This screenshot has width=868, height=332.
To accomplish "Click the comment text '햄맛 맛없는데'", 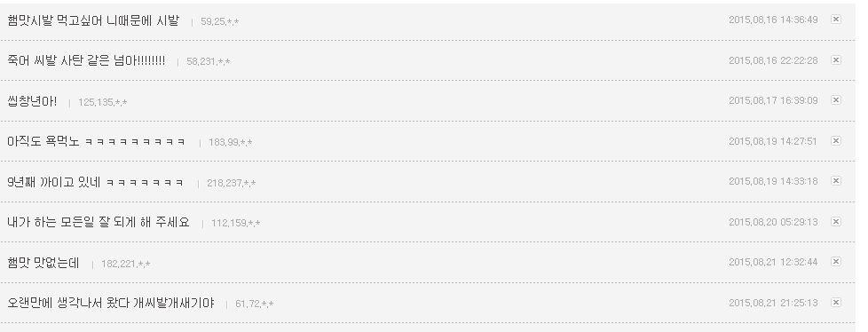I will pos(43,263).
